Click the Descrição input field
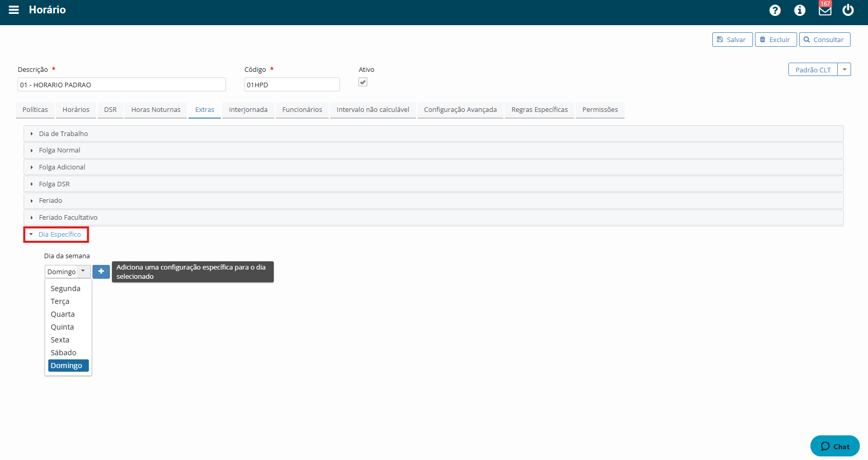868x460 pixels. click(122, 85)
